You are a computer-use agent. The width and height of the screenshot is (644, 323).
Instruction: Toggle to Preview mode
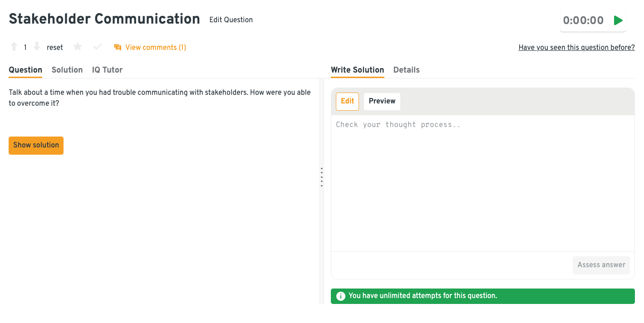382,101
